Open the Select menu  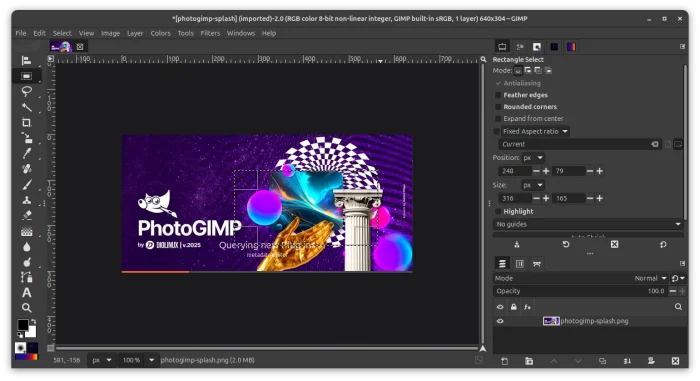62,33
